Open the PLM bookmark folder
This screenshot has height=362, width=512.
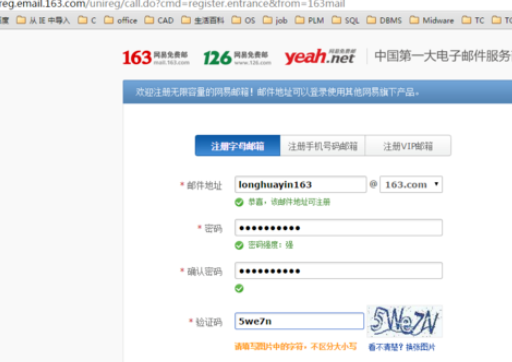pos(310,20)
